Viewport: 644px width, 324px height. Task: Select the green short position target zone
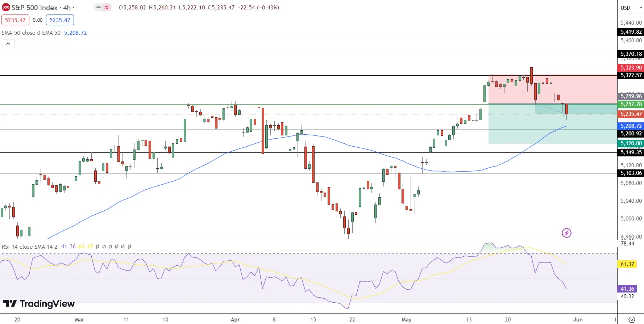coord(553,123)
